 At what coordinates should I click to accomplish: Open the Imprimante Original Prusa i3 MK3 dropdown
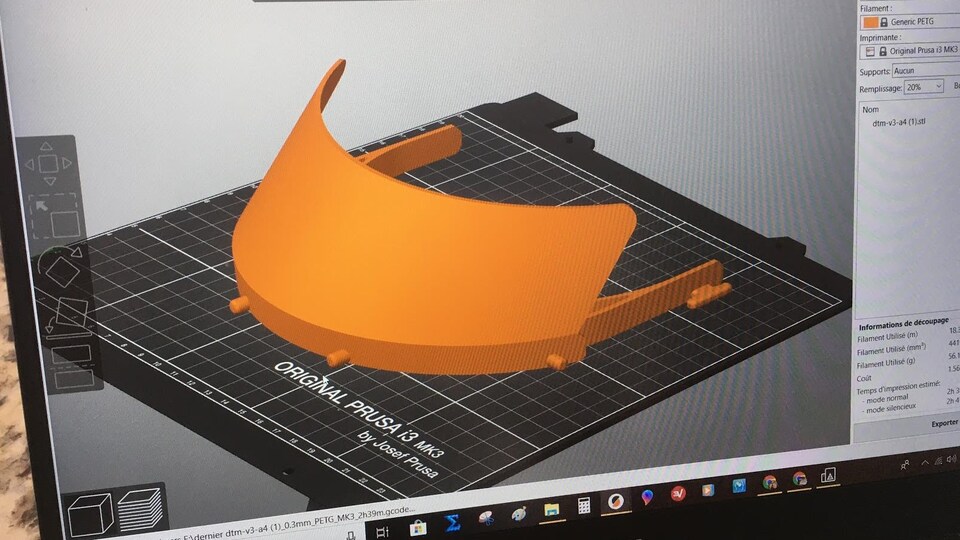(x=909, y=51)
